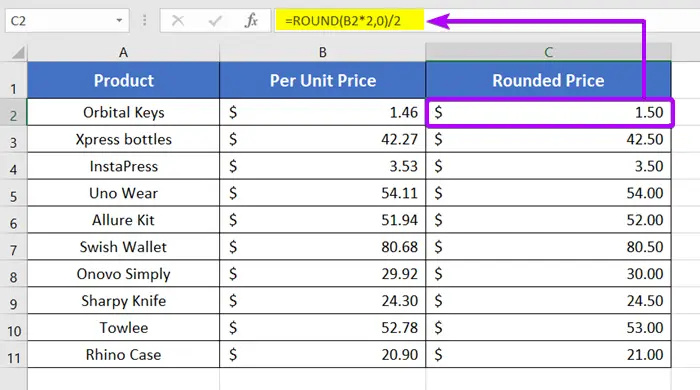Click the Allure Kit cell
The height and width of the screenshot is (390, 700).
point(123,220)
